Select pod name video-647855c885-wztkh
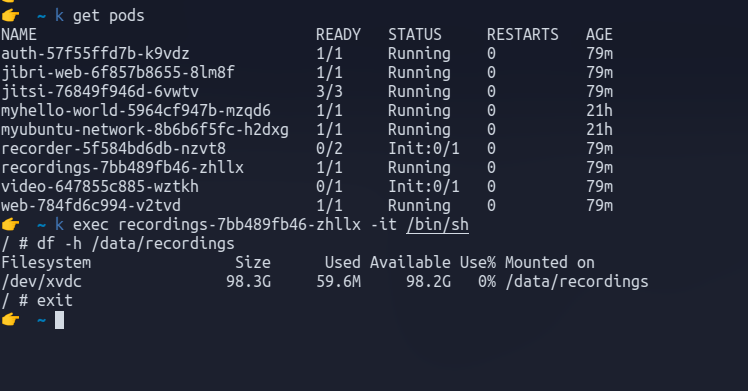The image size is (748, 391). pos(100,186)
